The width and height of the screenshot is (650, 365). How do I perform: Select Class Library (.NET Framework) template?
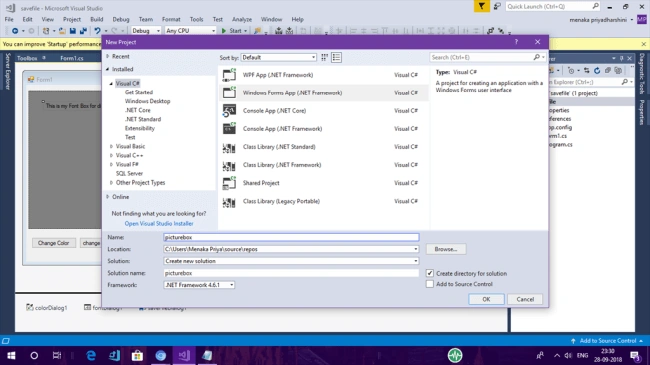tap(323, 165)
